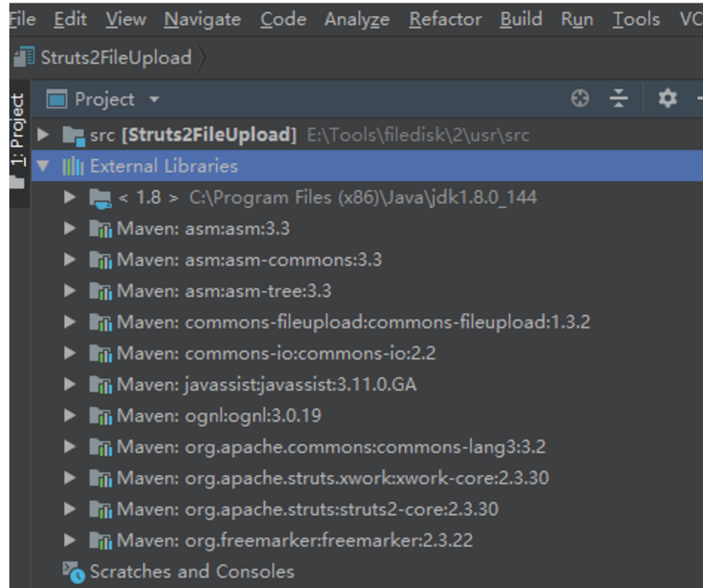
Task: Expand the xwork-core:2.3.30 node
Action: click(70, 478)
